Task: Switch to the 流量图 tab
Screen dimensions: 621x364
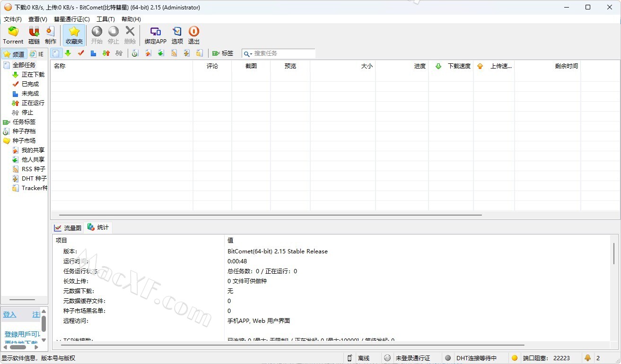Action: click(x=68, y=228)
